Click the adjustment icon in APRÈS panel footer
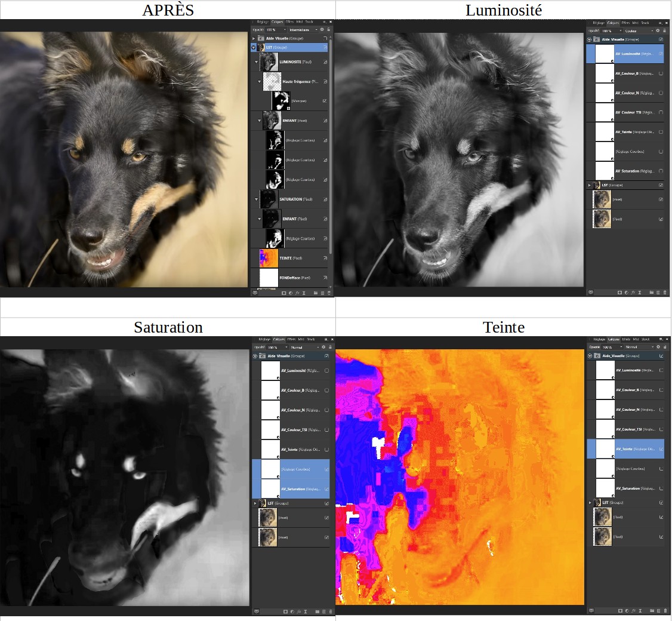Image resolution: width=672 pixels, height=621 pixels. click(291, 293)
